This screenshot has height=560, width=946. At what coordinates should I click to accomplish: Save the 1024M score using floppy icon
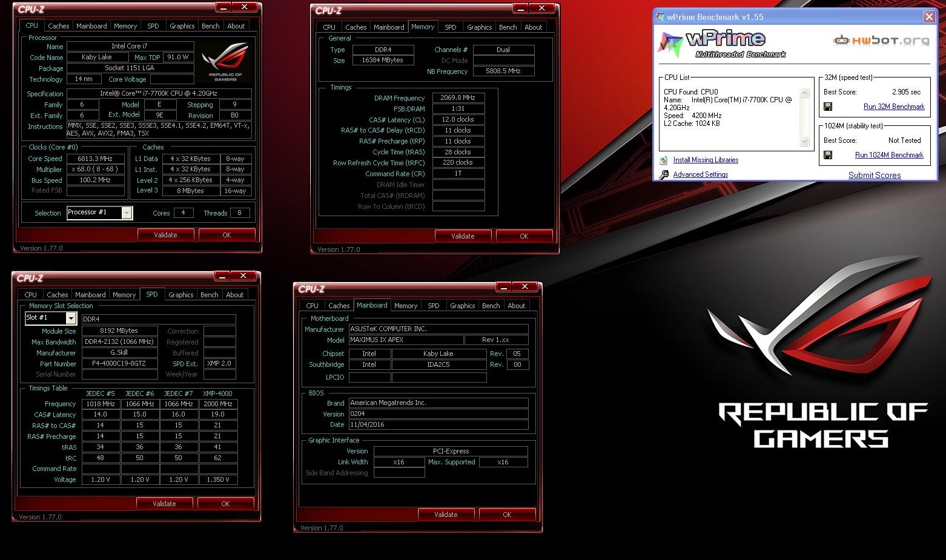click(828, 155)
